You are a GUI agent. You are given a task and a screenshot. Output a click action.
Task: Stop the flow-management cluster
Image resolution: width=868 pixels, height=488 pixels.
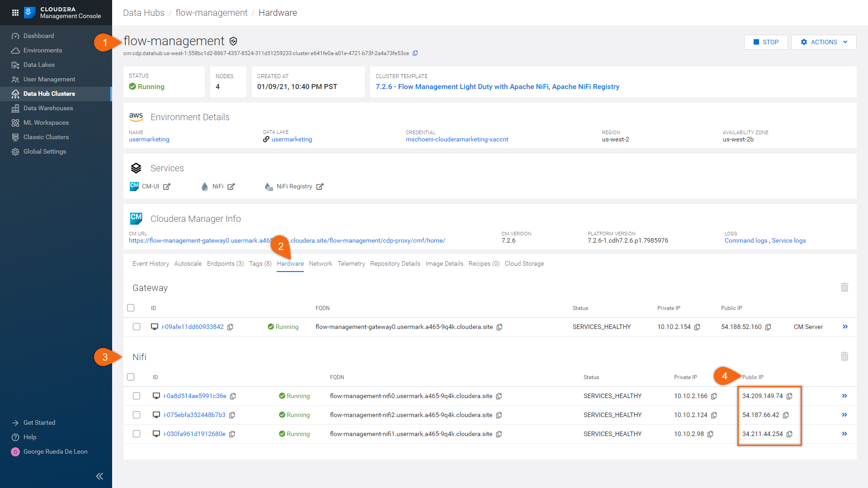click(766, 42)
